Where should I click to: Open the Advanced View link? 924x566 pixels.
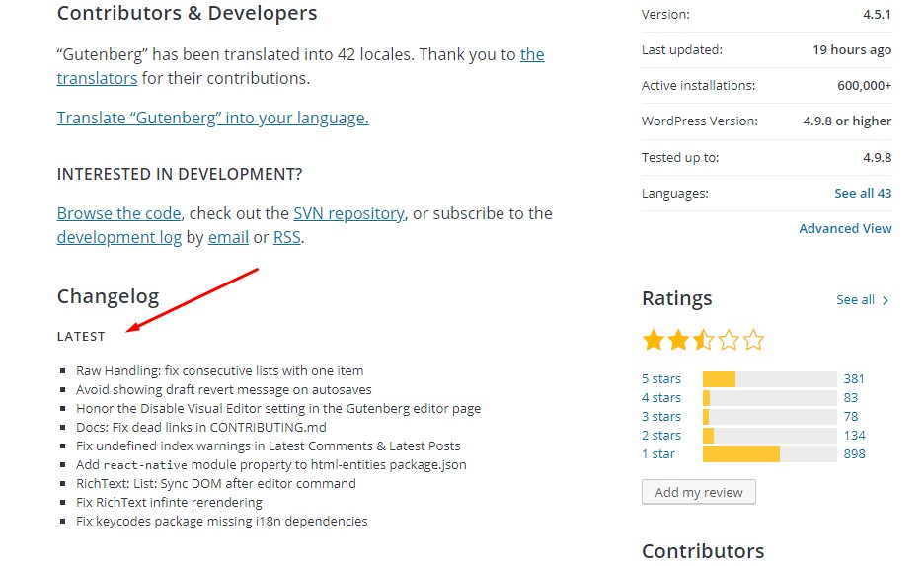tap(845, 228)
